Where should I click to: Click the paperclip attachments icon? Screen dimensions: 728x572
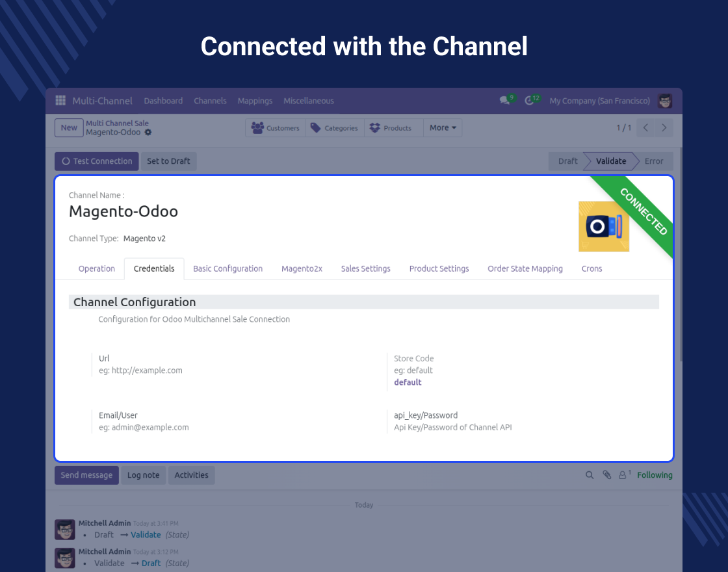pos(606,475)
